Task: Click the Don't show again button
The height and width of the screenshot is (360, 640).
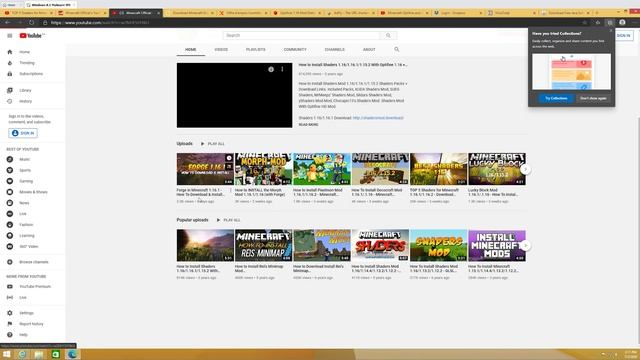Action: coord(593,98)
